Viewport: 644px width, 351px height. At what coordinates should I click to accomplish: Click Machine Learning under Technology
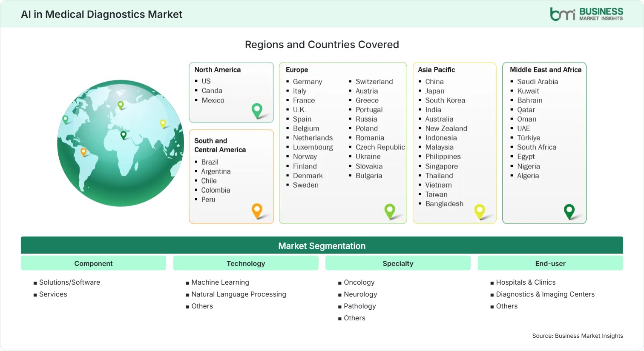coord(220,282)
